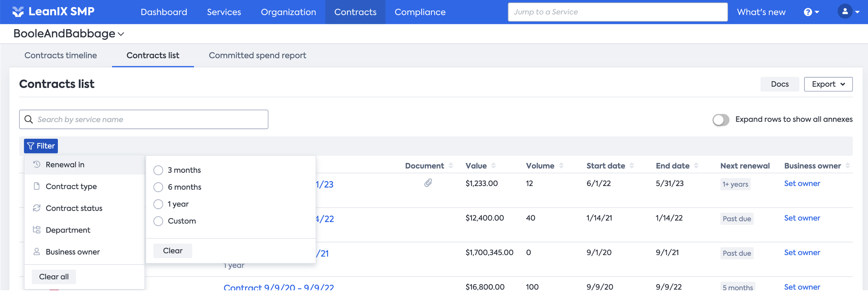Click the Clear all button
This screenshot has height=291, width=868.
click(54, 277)
